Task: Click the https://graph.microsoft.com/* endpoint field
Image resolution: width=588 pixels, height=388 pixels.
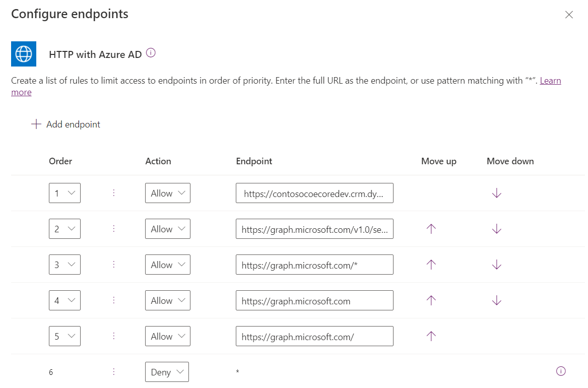Action: click(314, 264)
